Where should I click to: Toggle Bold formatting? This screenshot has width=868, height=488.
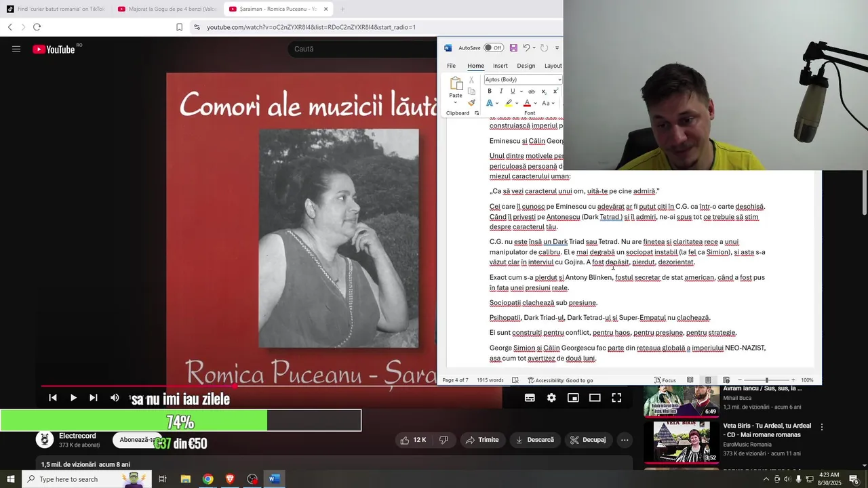tap(490, 91)
